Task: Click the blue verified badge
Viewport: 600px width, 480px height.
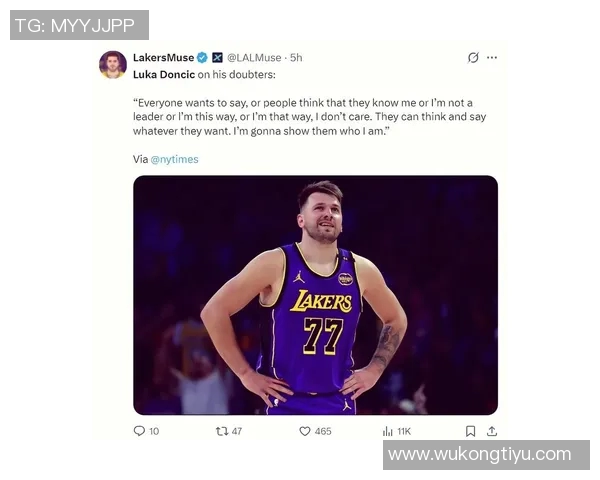Action: [202, 58]
